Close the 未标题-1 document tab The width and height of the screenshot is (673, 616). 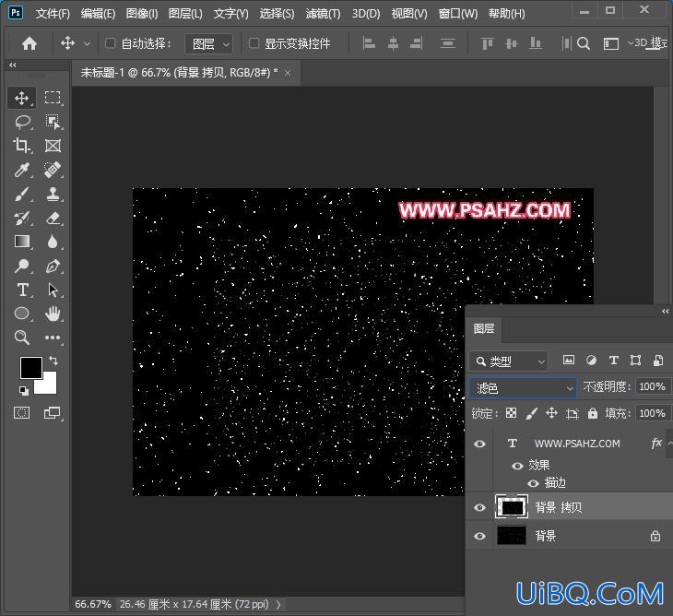point(288,74)
